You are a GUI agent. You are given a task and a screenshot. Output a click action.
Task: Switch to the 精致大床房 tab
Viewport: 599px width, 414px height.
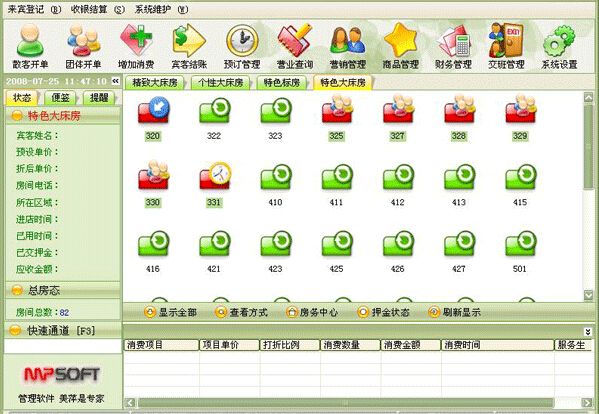[x=155, y=83]
